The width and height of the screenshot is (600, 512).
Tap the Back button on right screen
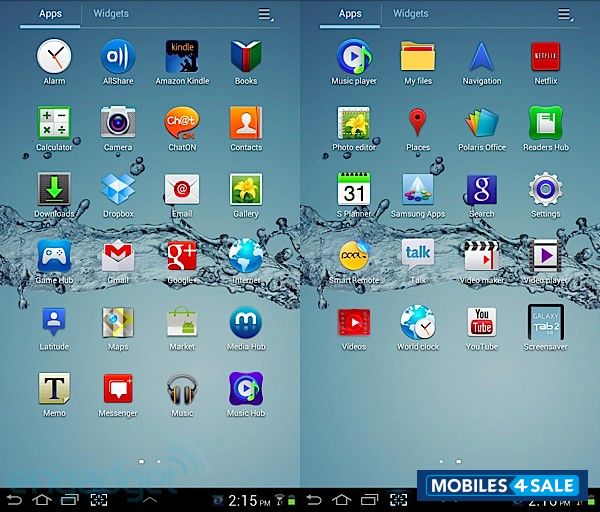314,500
